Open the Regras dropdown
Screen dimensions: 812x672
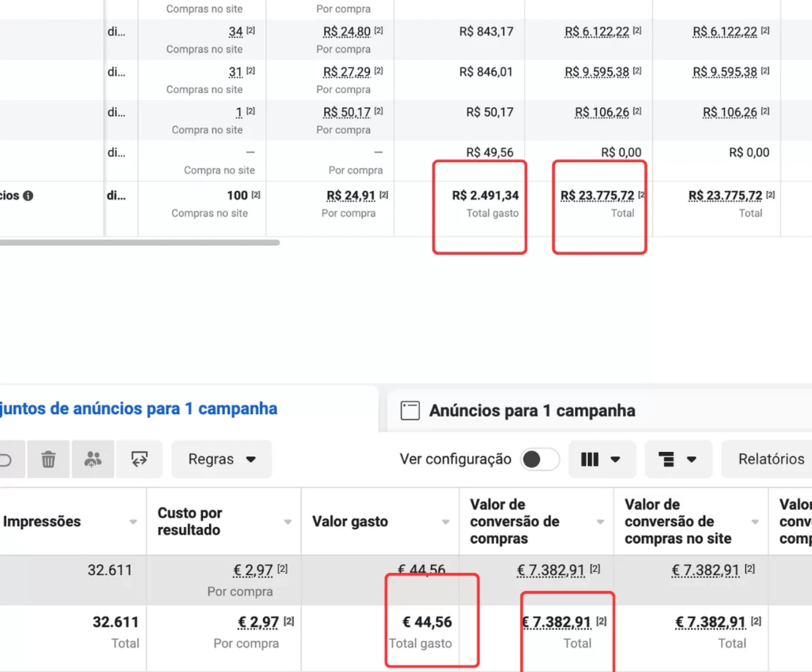click(x=222, y=459)
